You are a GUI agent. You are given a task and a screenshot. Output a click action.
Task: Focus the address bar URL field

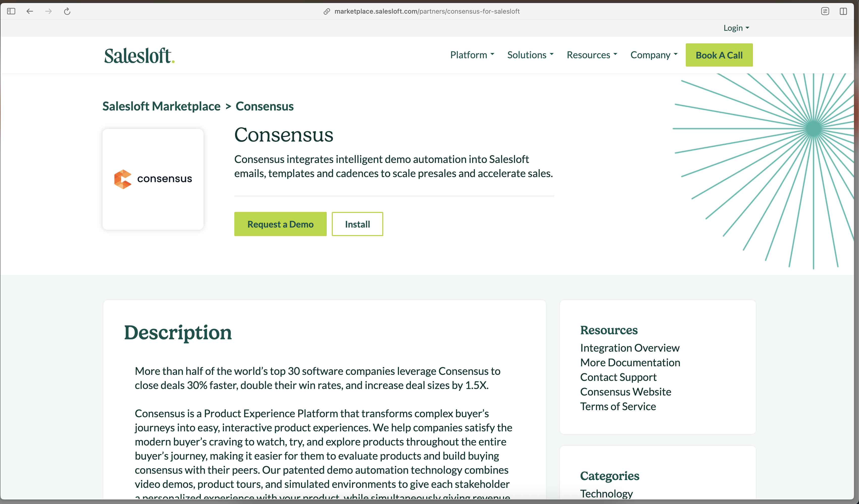(x=427, y=11)
